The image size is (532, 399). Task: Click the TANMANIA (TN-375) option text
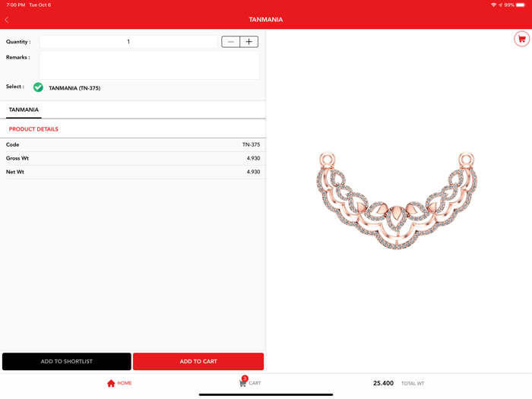pos(74,88)
